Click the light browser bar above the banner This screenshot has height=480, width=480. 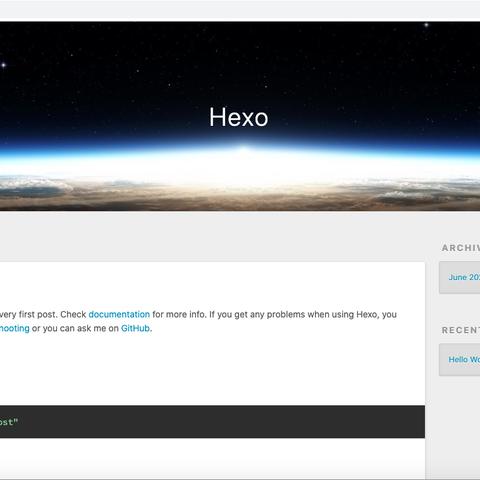coord(240,10)
